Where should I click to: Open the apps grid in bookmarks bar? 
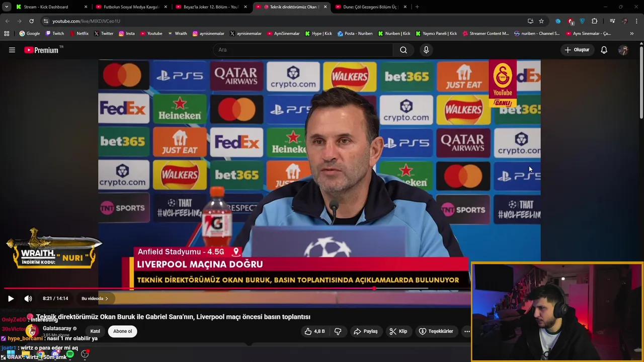click(x=7, y=34)
